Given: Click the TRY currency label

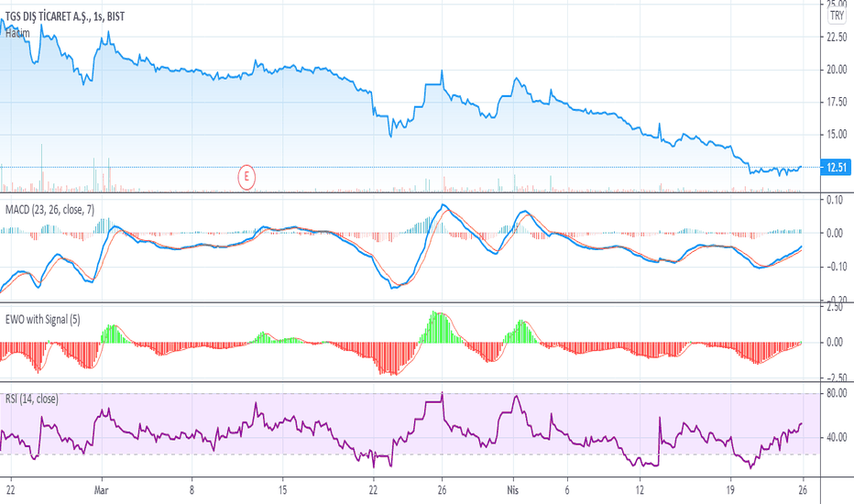Looking at the screenshot, I should pyautogui.click(x=838, y=16).
